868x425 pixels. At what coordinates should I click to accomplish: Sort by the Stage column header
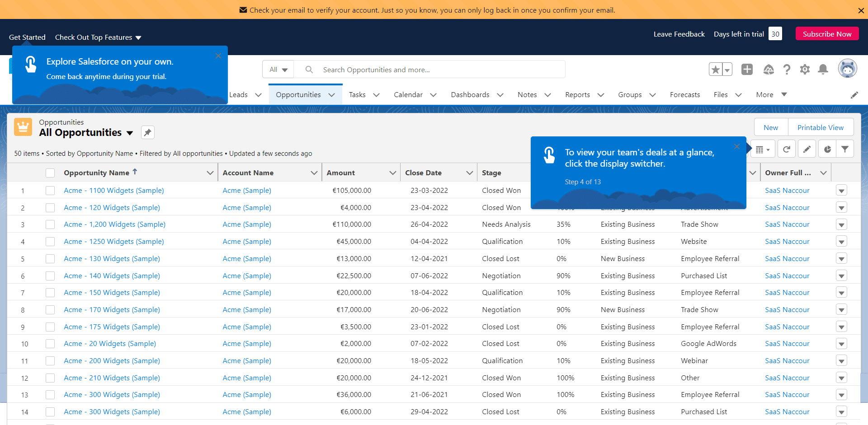point(491,173)
